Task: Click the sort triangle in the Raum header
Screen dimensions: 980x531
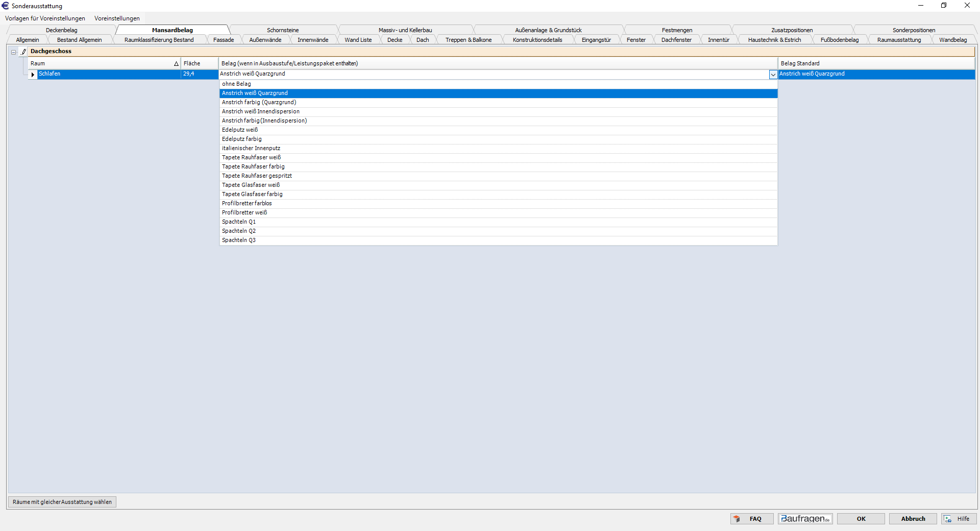Action: point(176,64)
